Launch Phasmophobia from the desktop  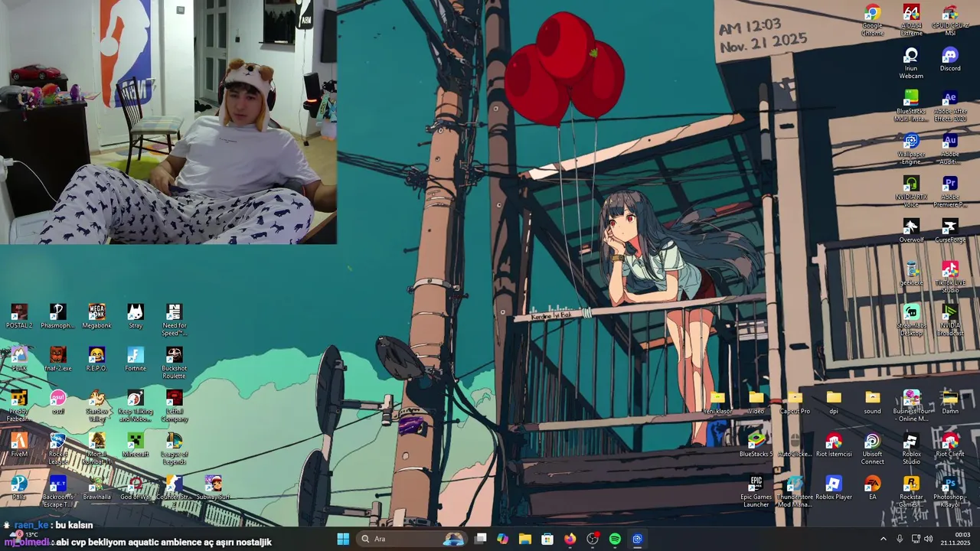(x=57, y=315)
